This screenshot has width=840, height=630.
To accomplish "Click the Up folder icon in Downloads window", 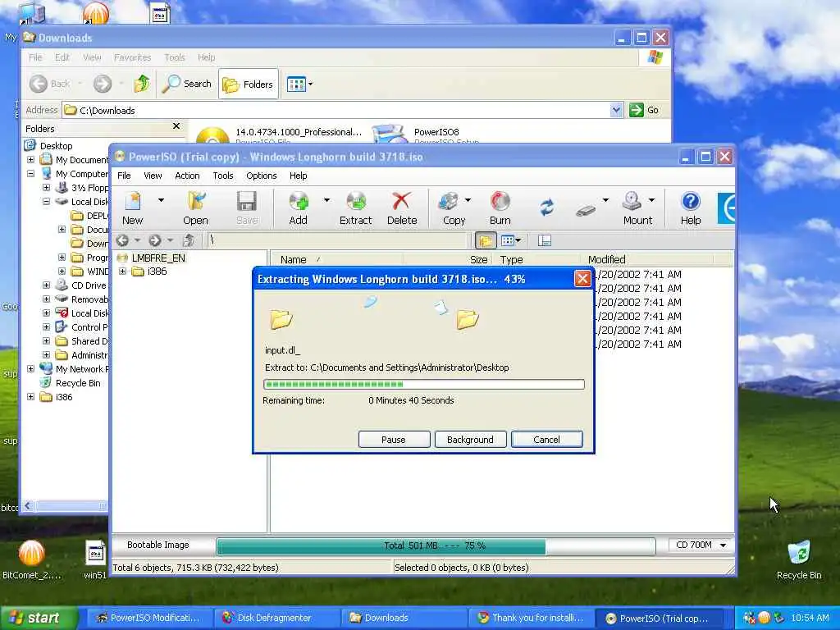I will pos(142,84).
